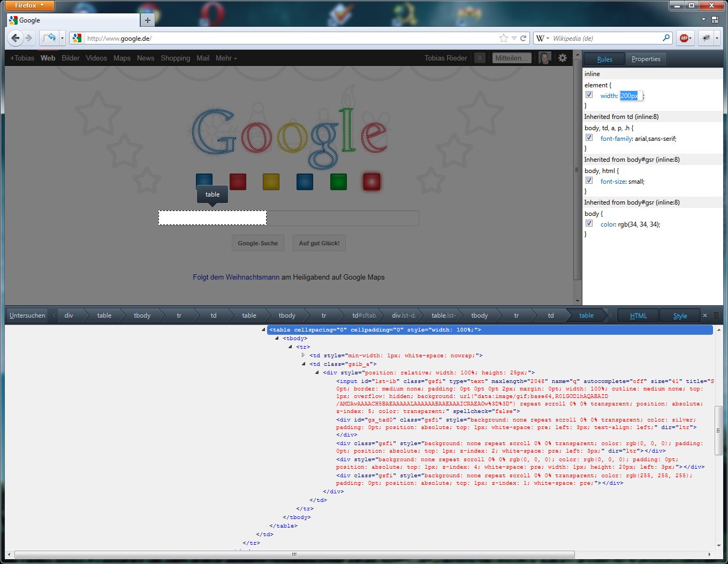Click in the Wikipedia (de) search field

point(605,38)
